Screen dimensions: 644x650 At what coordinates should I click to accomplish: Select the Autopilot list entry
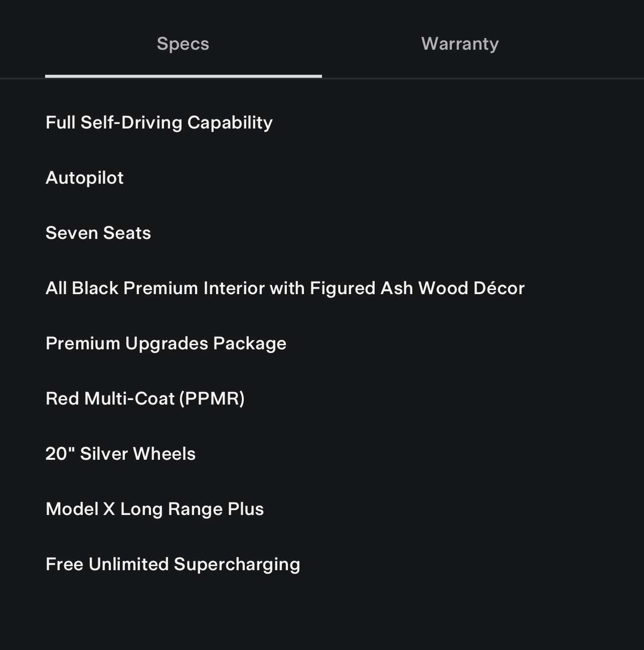84,178
